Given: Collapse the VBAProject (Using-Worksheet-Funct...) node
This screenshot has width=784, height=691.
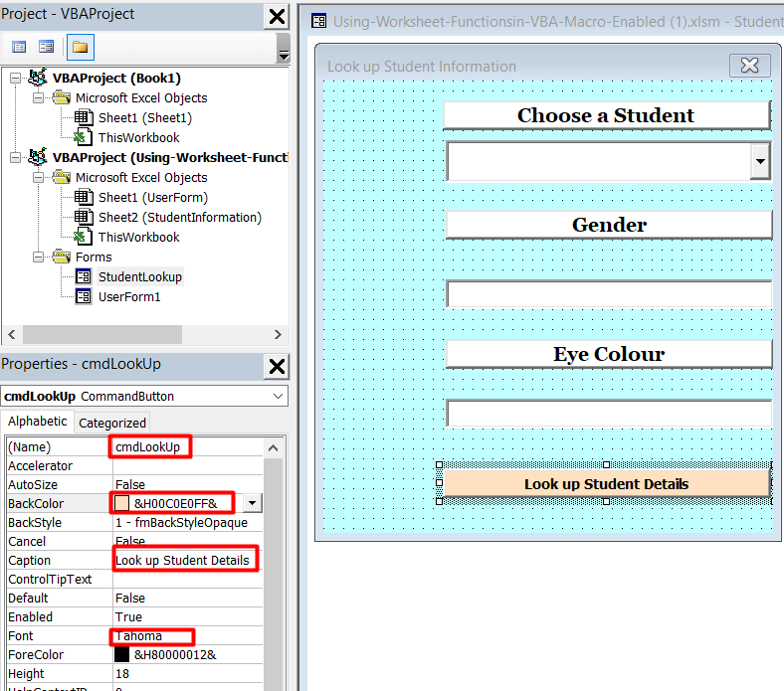Looking at the screenshot, I should click(16, 158).
